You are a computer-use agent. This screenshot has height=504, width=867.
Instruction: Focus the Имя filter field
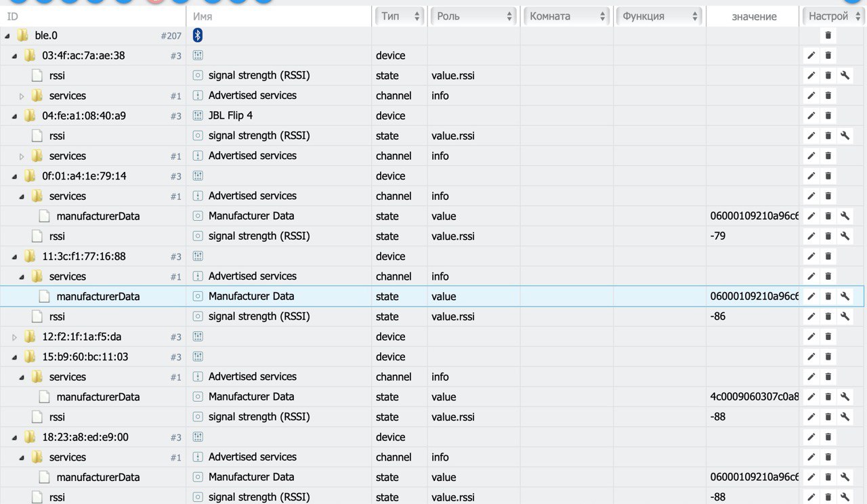(279, 16)
